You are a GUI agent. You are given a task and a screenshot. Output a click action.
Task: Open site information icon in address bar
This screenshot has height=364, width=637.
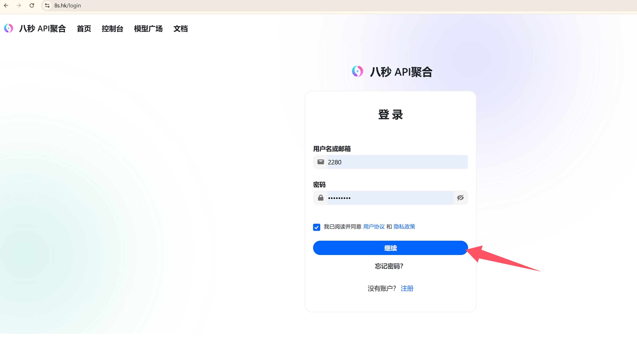coord(47,6)
